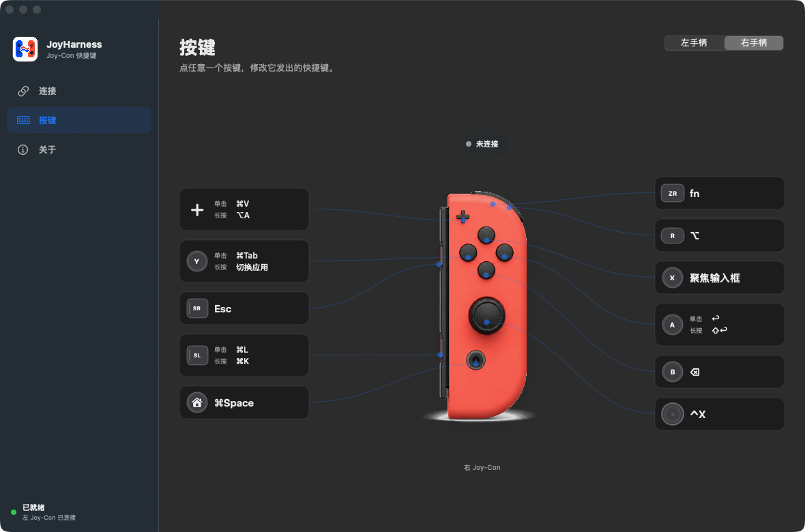
Task: Click the A button icon in the return-key card
Action: (x=673, y=325)
